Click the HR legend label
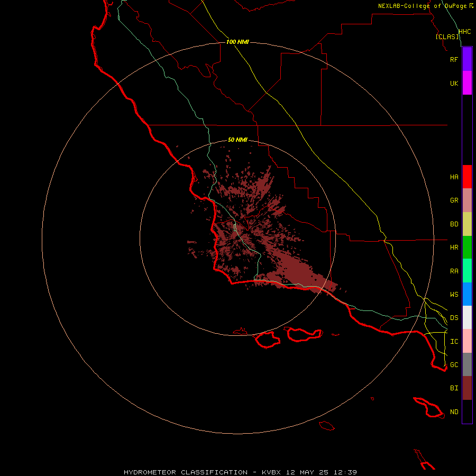Screen dimensions: 476x476 (454, 248)
